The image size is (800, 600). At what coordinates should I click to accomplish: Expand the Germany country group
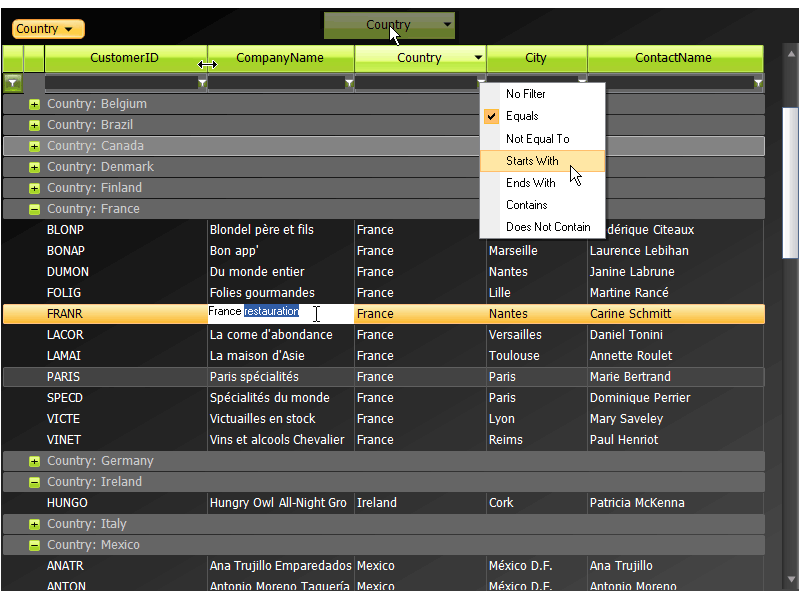(34, 461)
